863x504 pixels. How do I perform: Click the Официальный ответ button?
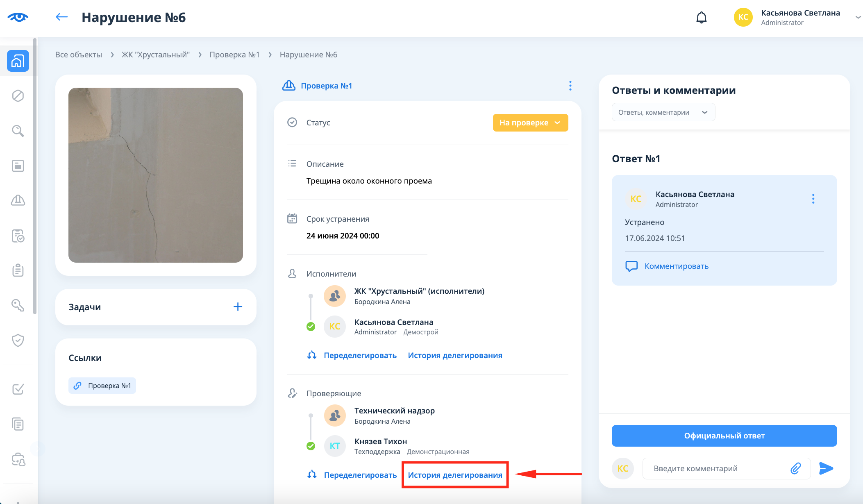(x=724, y=436)
